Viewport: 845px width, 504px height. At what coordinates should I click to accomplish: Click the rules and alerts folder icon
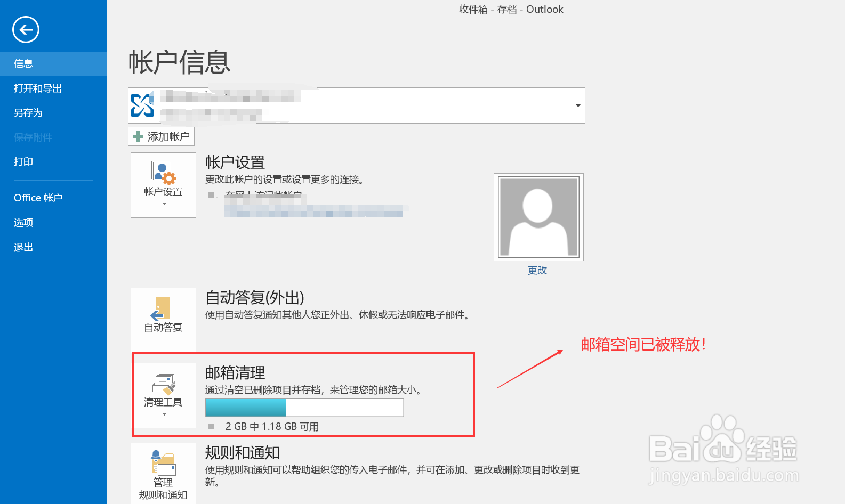coord(163,462)
